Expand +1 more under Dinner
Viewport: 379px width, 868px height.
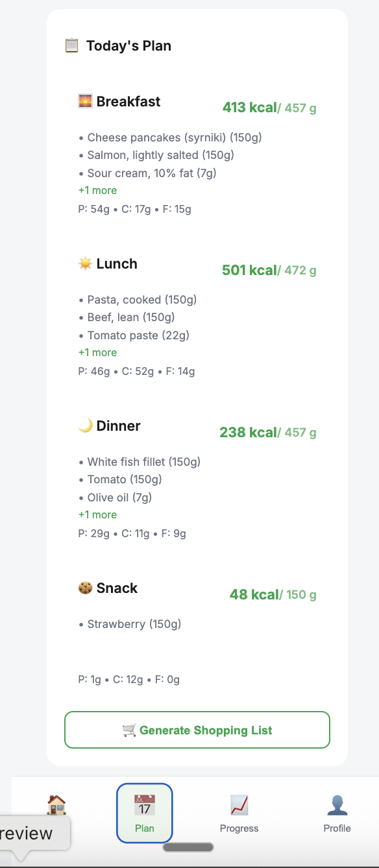click(x=97, y=514)
